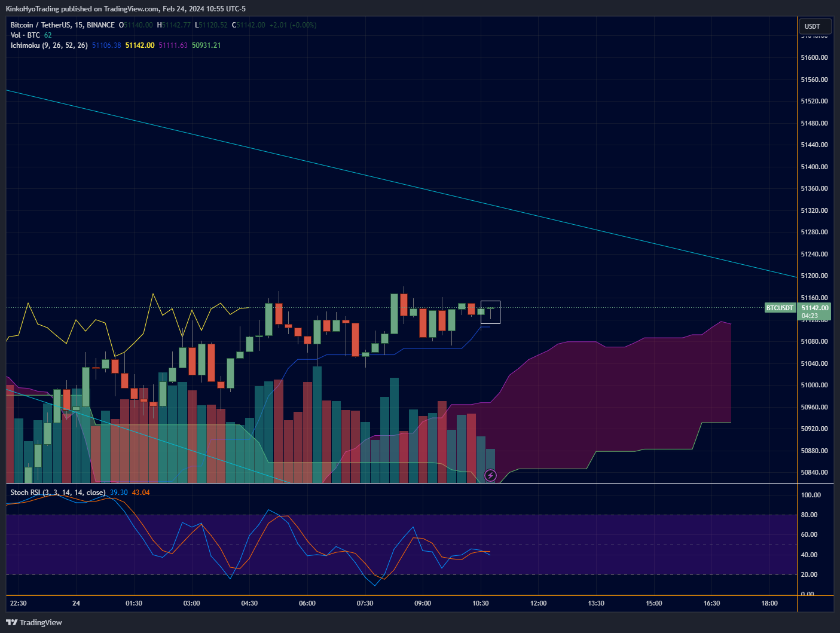Click Ichimoku purple value 51111.63
The width and height of the screenshot is (840, 633).
(x=173, y=45)
